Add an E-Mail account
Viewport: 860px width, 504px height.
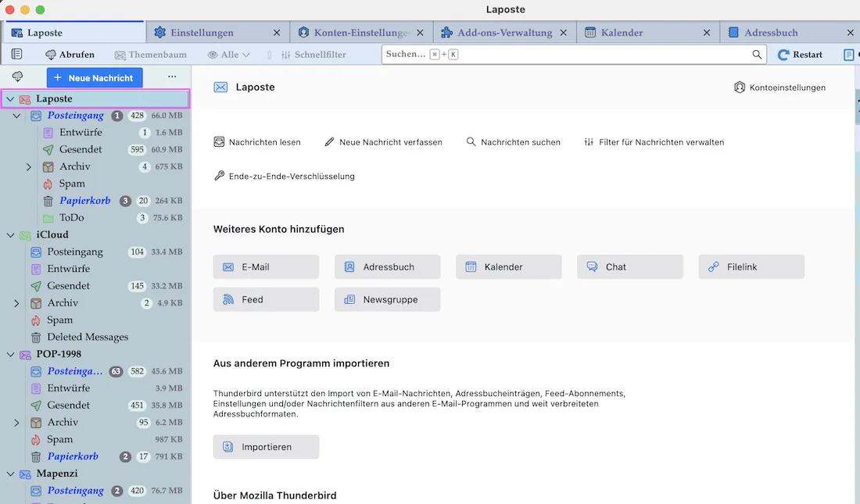point(266,267)
